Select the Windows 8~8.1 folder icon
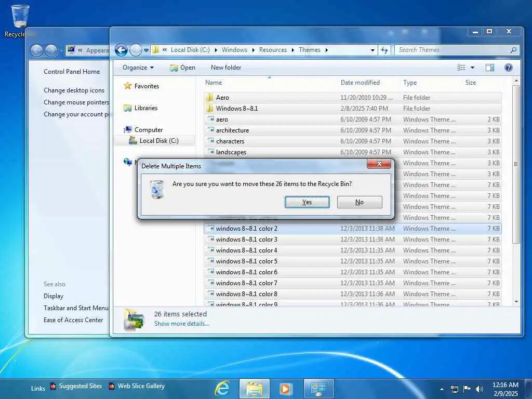Image resolution: width=532 pixels, height=399 pixels. (210, 108)
